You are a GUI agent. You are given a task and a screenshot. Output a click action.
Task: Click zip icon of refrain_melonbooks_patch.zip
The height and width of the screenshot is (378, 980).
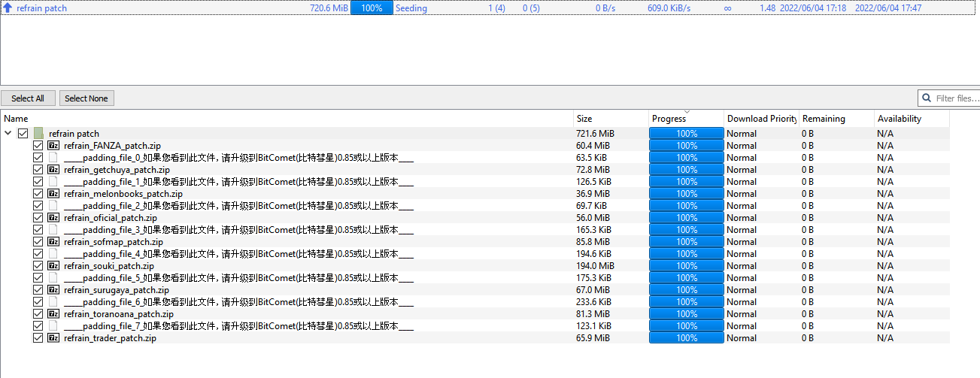coord(53,194)
